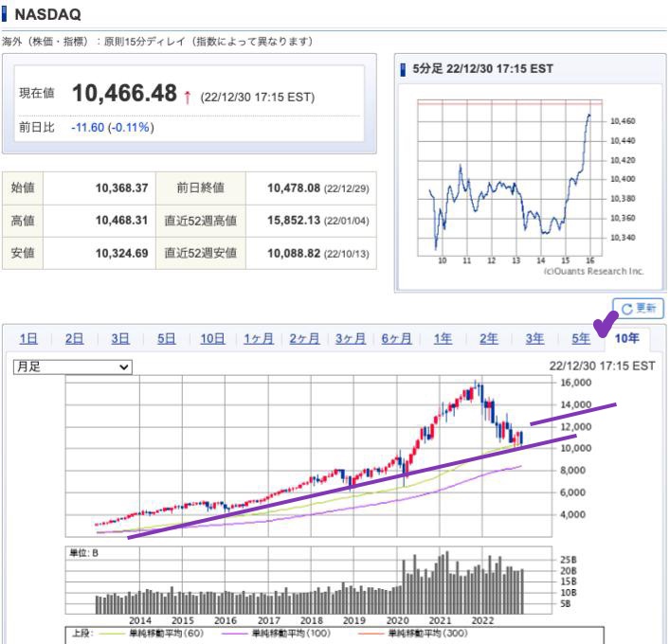
Task: Click the 単位: B volume unit label
Action: [x=84, y=553]
